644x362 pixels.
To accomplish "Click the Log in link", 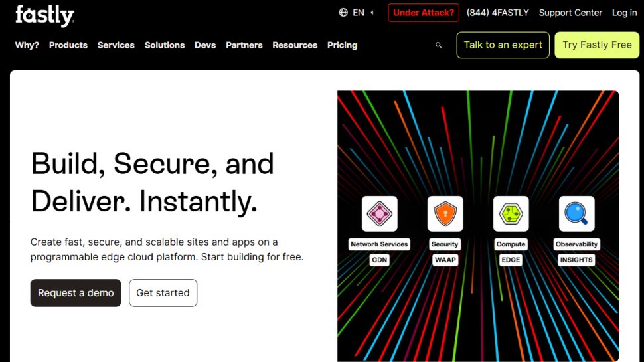I will 624,13.
